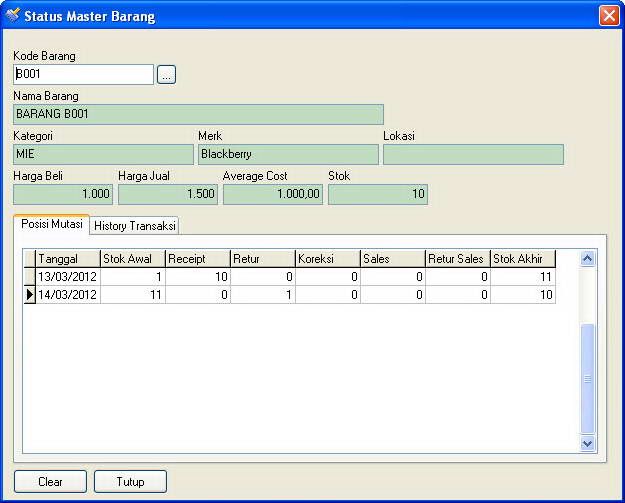The height and width of the screenshot is (503, 625).
Task: Select the Average Cost value 1.000,00
Action: (273, 194)
